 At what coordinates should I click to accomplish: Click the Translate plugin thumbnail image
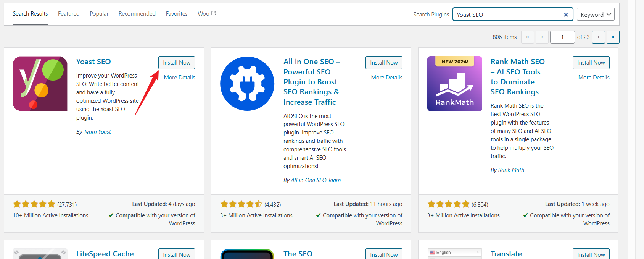(454, 254)
